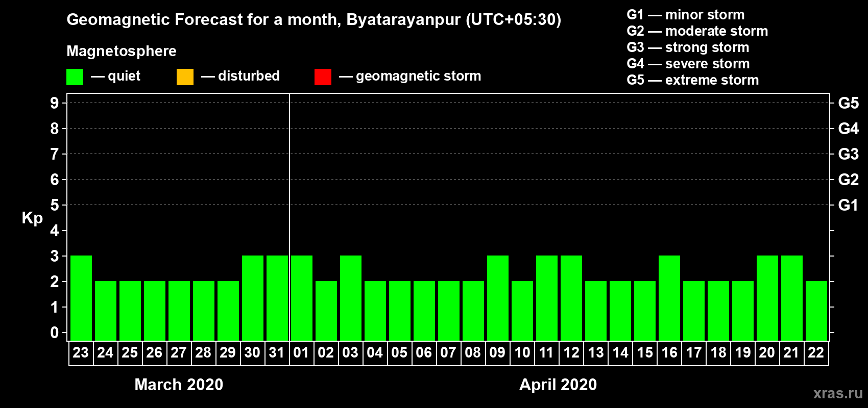Click the G5 — extreme storm legend line
Image resolution: width=868 pixels, height=408 pixels.
693,80
